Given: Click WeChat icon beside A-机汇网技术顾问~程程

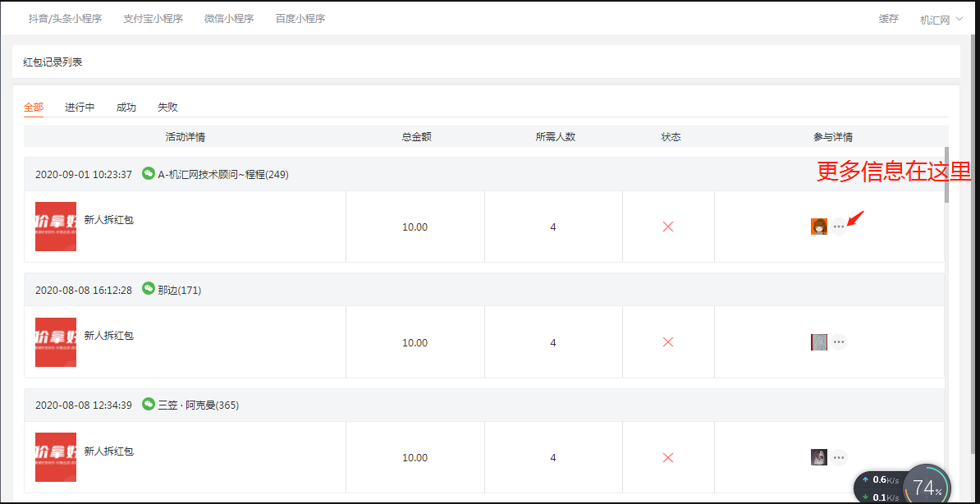Looking at the screenshot, I should [x=148, y=173].
